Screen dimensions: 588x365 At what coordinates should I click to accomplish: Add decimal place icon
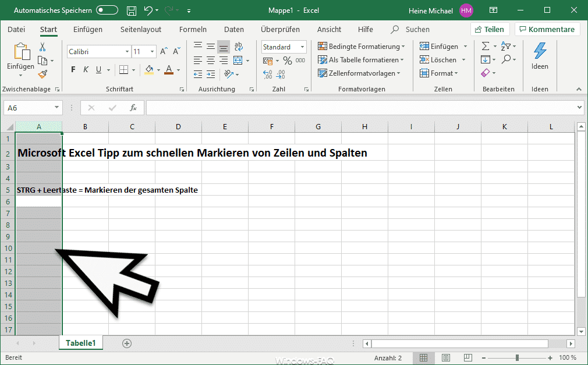coord(268,75)
